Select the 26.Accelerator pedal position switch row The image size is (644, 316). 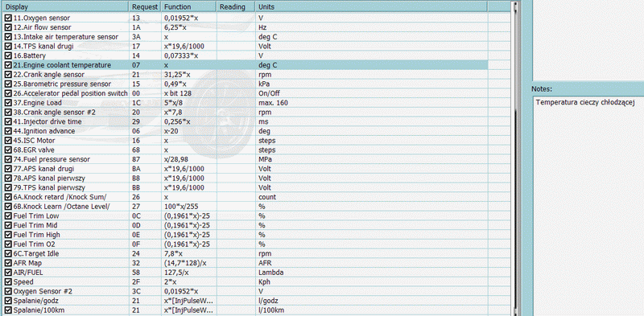click(246, 93)
